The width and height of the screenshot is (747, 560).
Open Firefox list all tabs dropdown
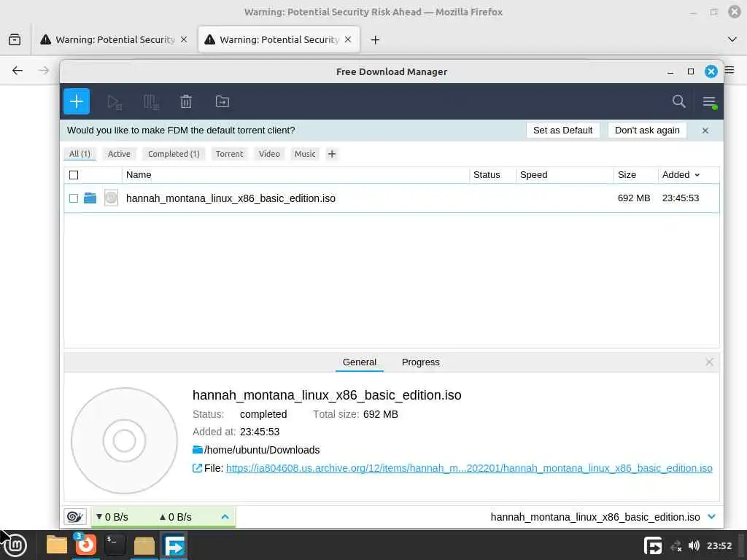(x=732, y=39)
